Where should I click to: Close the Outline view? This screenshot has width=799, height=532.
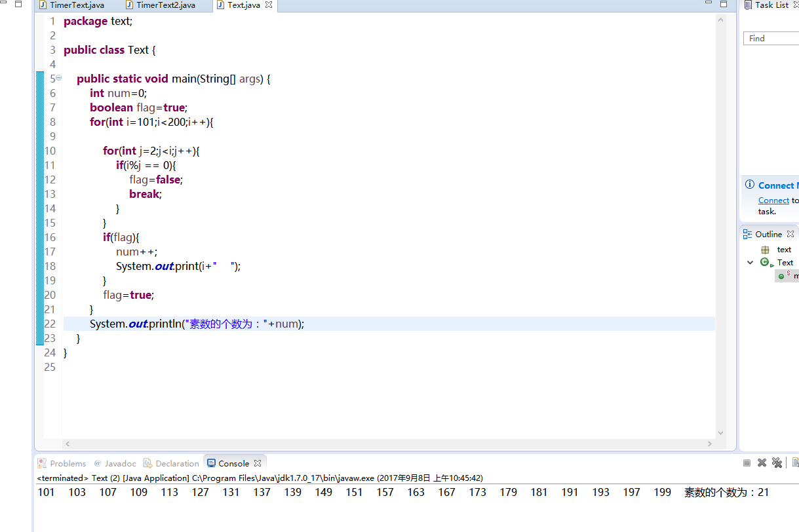point(790,234)
